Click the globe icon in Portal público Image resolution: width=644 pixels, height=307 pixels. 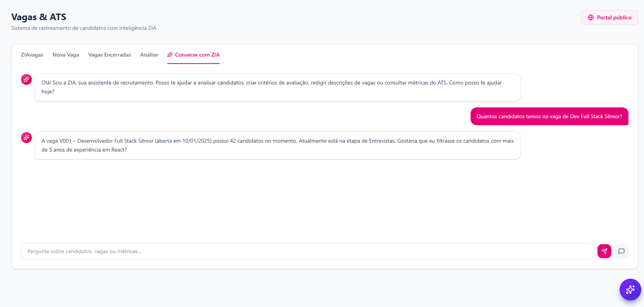tap(591, 17)
